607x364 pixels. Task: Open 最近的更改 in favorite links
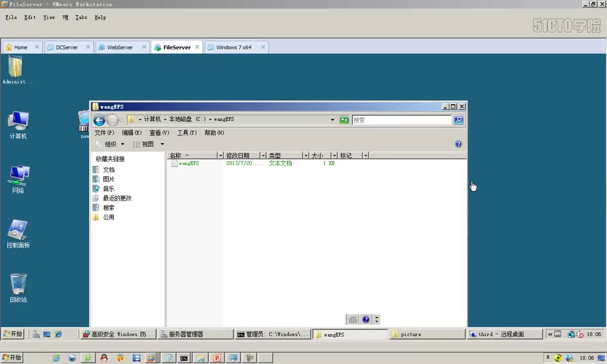tap(112, 198)
